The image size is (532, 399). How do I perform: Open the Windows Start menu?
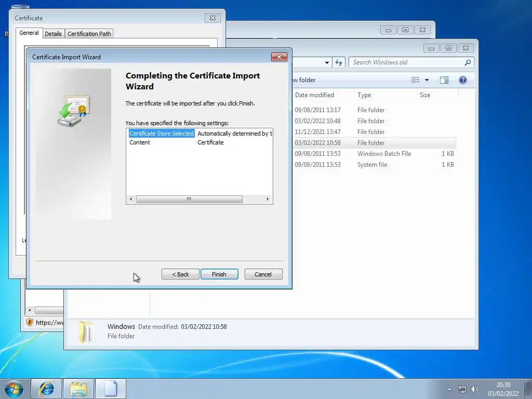click(14, 389)
